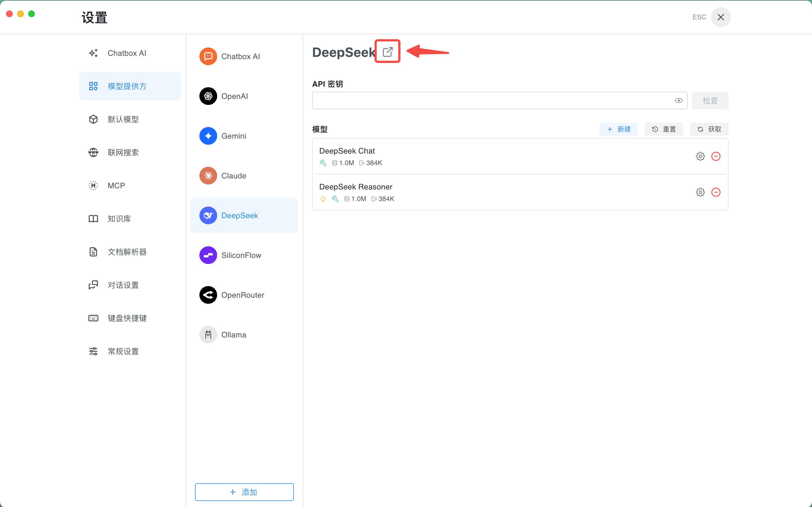Image resolution: width=812 pixels, height=507 pixels.
Task: Click the SiliconFlow provider logo
Action: point(208,255)
